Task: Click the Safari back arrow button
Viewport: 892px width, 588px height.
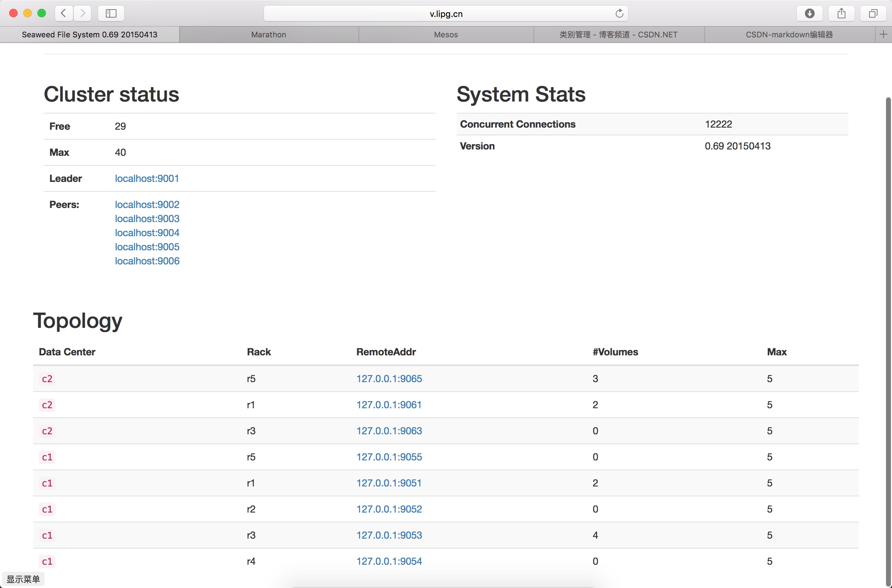Action: (64, 13)
